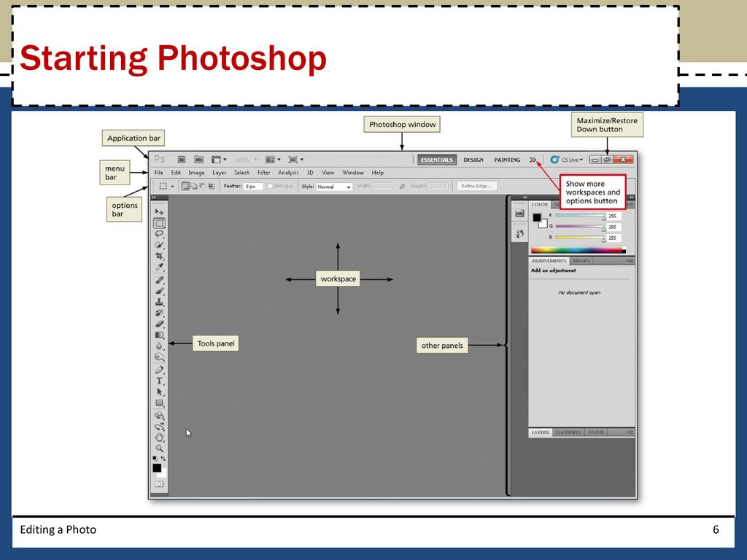The image size is (747, 560).
Task: Open the Mini Bridge panel icon in dock
Action: click(519, 213)
